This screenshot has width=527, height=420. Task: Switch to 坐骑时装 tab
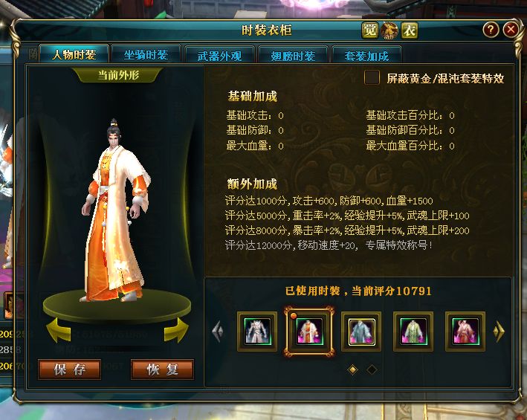click(146, 54)
